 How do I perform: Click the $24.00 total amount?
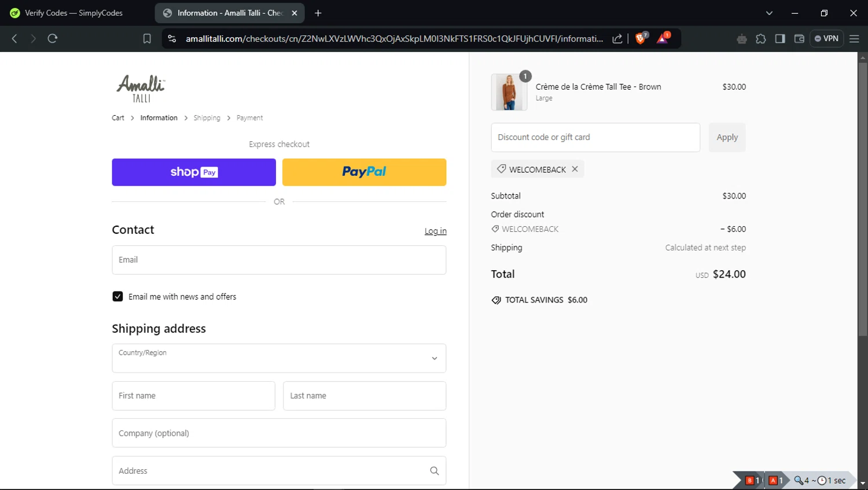tap(729, 274)
